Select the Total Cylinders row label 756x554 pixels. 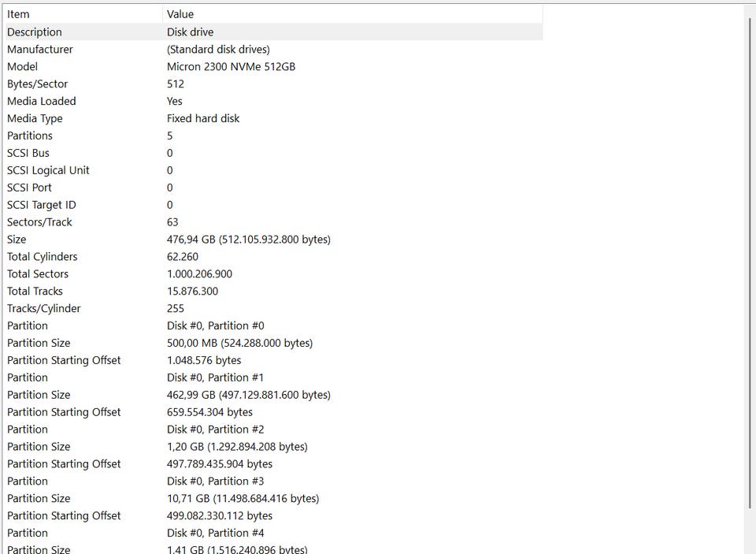42,257
